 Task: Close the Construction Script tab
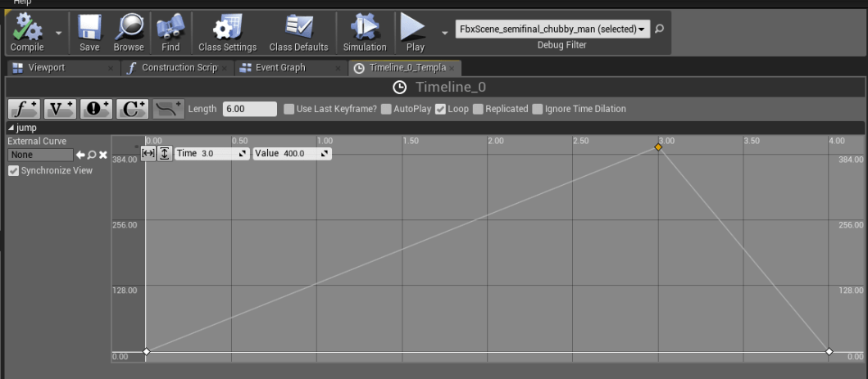tap(225, 69)
